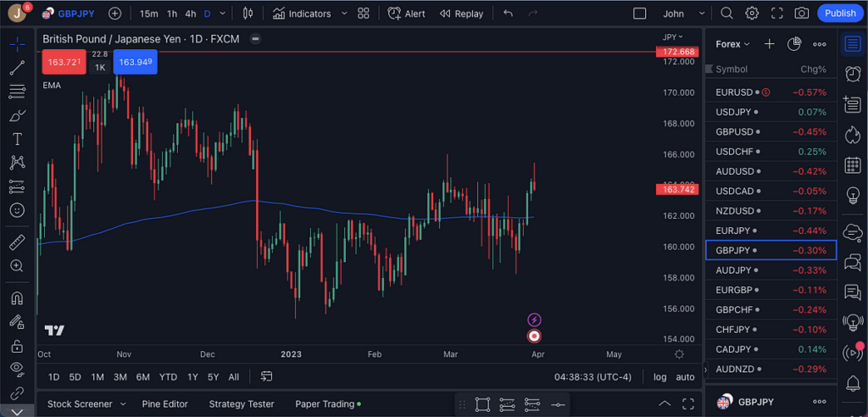Toggle log scale on price axis
This screenshot has height=417, width=868.
(x=659, y=376)
